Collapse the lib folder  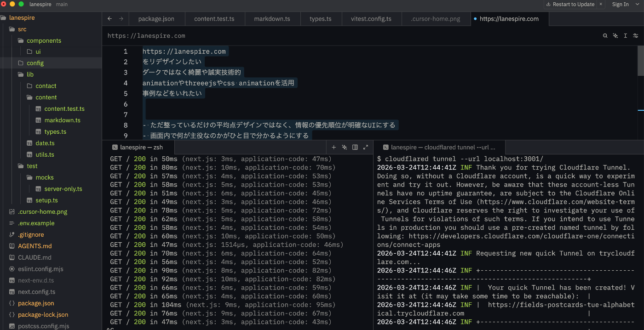click(x=21, y=74)
